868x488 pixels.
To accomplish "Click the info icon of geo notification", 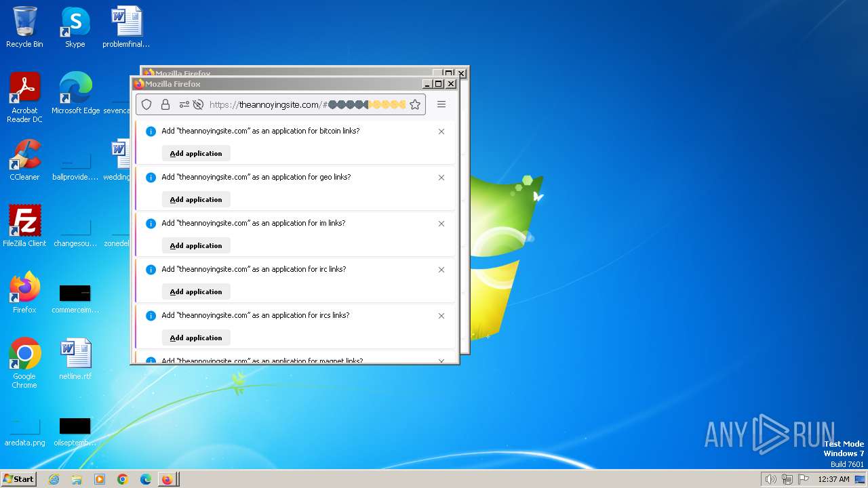I will point(151,178).
